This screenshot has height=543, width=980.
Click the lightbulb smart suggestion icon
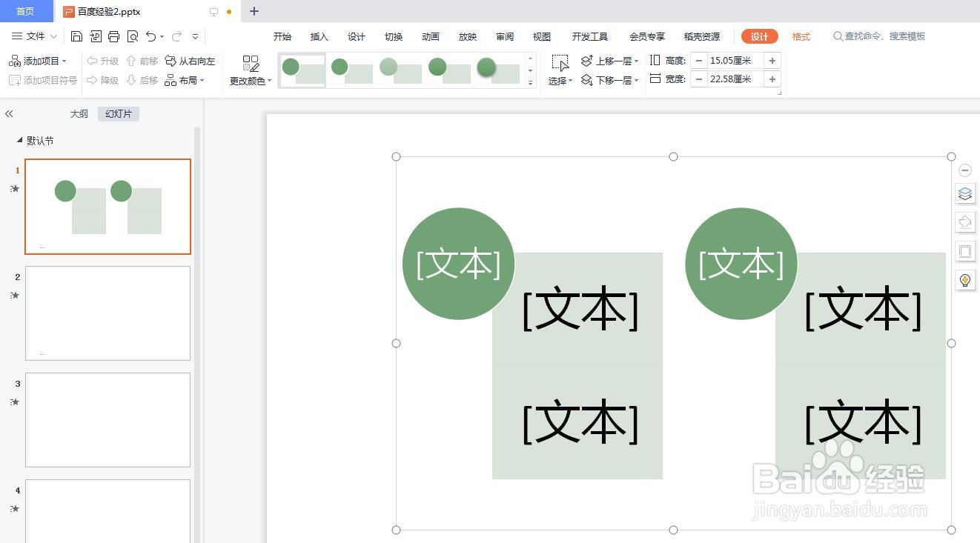tap(964, 280)
